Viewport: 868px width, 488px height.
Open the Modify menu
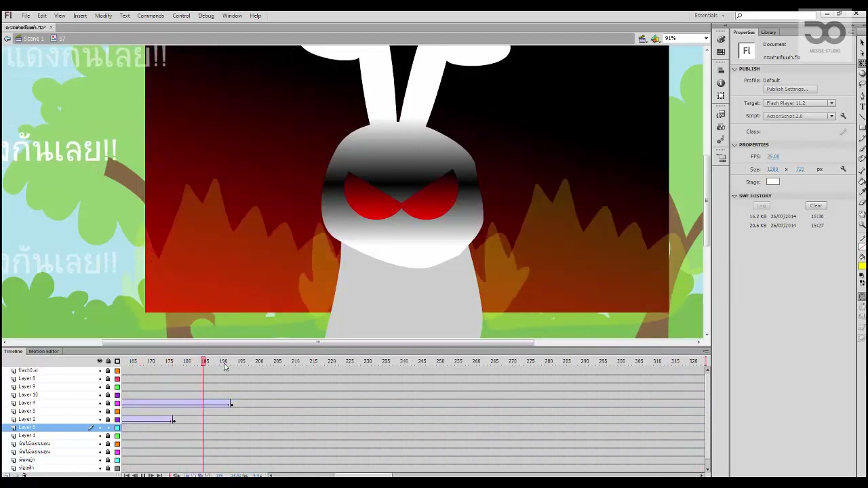click(103, 16)
